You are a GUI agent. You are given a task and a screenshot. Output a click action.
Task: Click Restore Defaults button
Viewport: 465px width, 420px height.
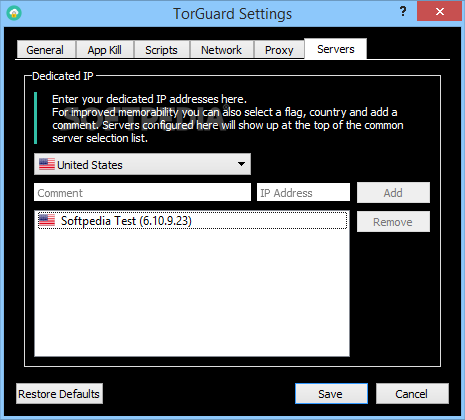[59, 394]
